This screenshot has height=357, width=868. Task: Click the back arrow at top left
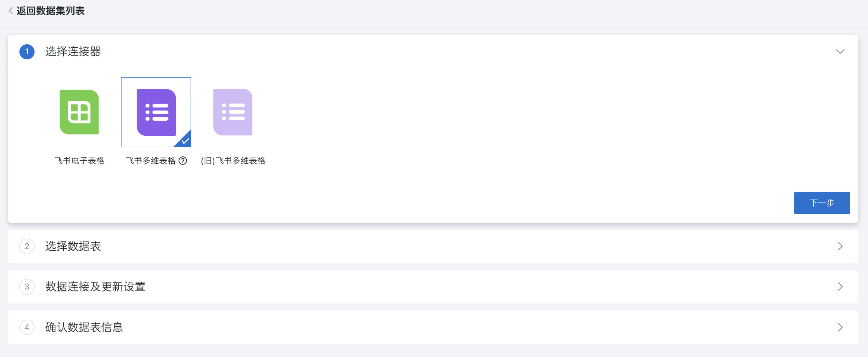(x=11, y=11)
